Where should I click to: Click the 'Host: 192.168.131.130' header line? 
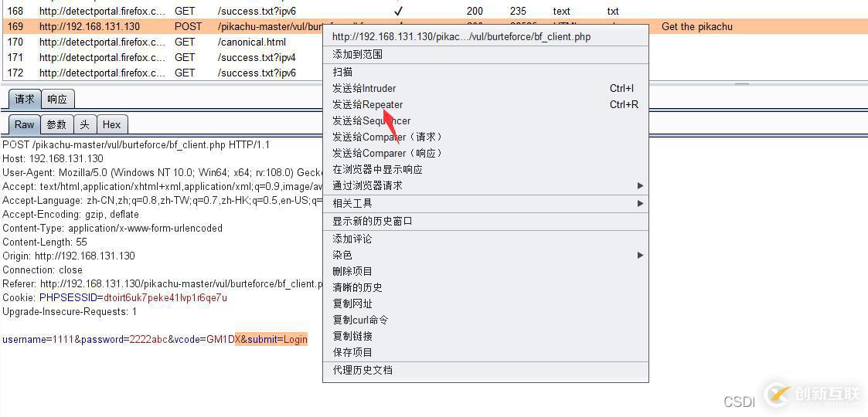53,159
